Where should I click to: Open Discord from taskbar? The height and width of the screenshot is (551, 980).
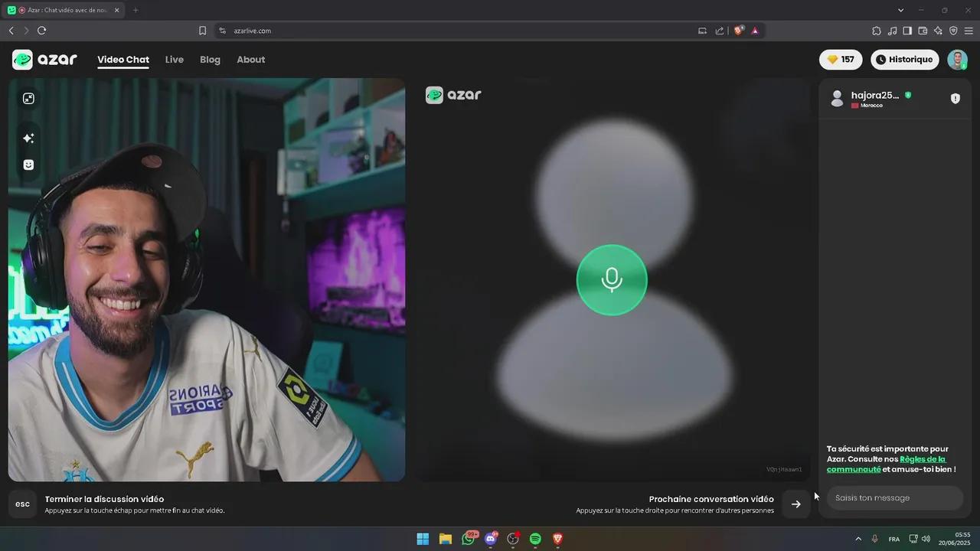491,539
